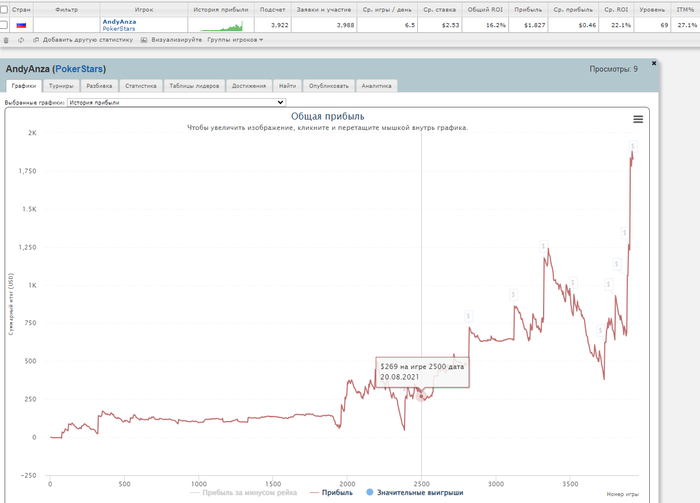Click the $ win marker at the 1,250 peak
The width and height of the screenshot is (700, 503).
pos(543,246)
